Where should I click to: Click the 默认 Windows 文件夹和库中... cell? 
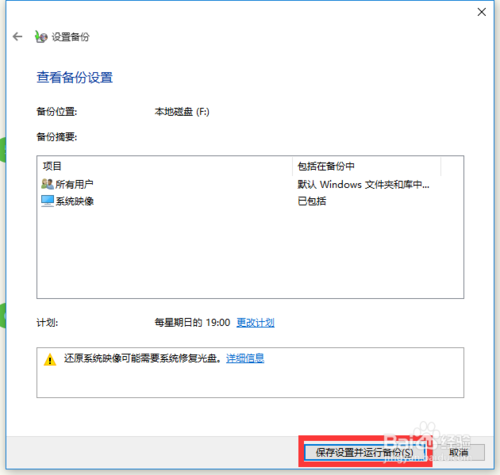[x=363, y=184]
